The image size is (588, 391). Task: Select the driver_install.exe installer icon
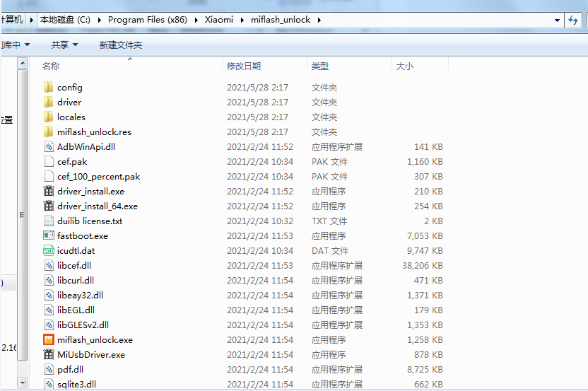[x=49, y=191]
